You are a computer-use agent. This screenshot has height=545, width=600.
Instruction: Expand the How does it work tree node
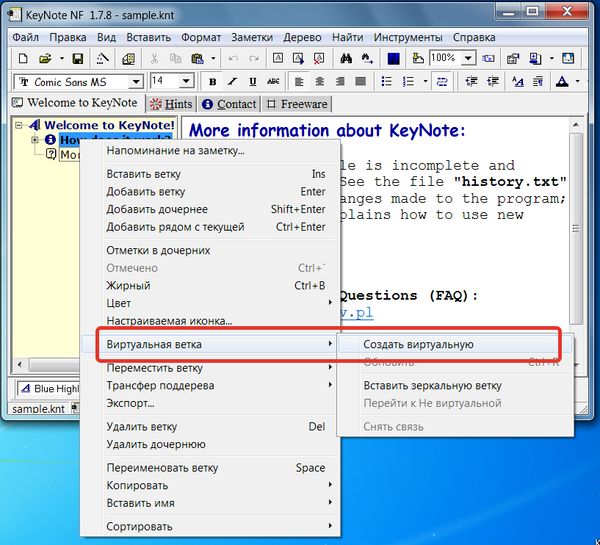35,140
